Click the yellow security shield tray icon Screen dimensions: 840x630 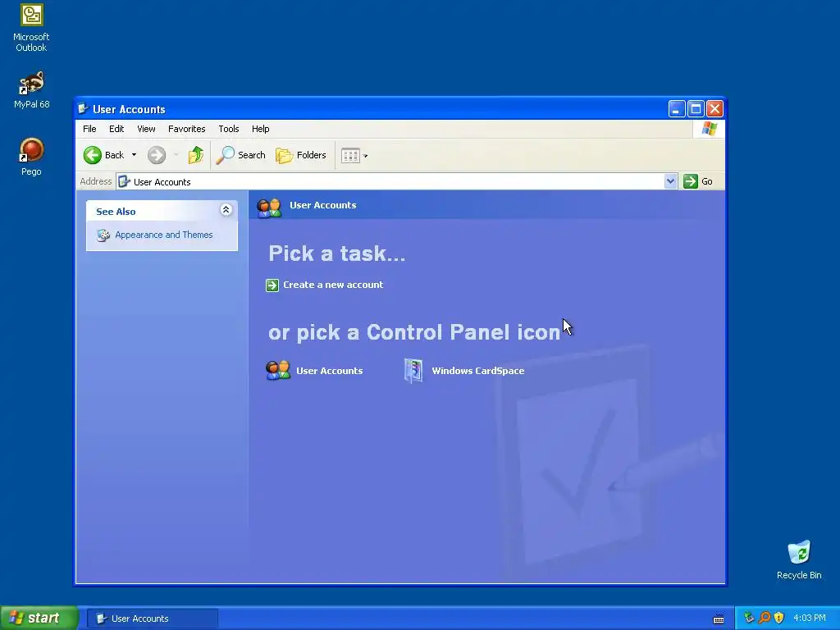point(779,619)
